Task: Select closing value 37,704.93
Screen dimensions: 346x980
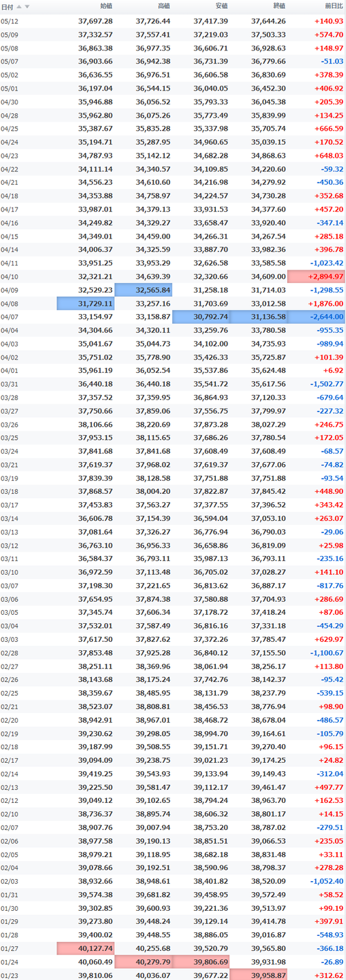Action: click(268, 598)
